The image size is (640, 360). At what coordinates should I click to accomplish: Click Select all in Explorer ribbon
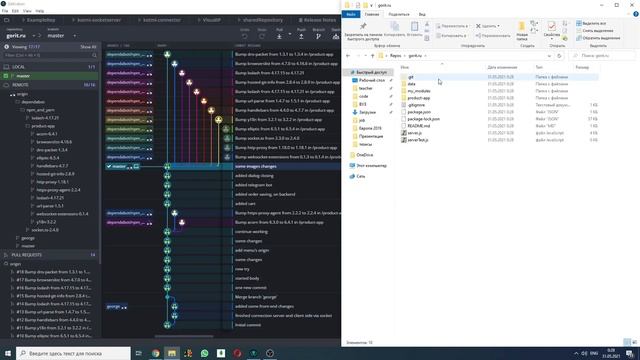[x=591, y=24]
